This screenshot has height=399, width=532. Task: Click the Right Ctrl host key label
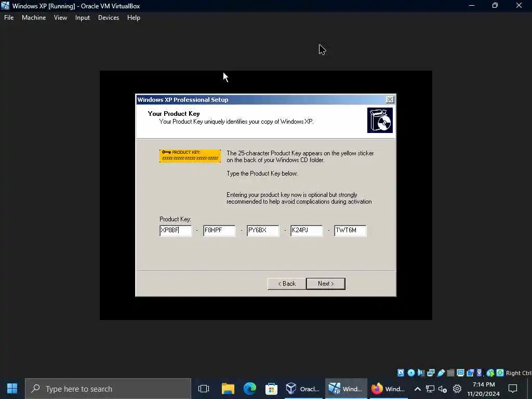point(519,373)
